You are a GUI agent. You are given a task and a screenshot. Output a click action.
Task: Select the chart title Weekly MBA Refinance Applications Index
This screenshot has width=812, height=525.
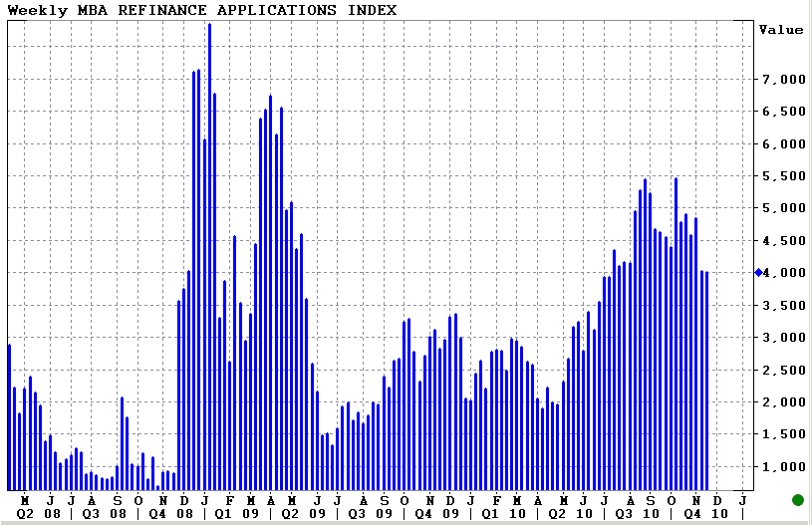click(x=201, y=10)
